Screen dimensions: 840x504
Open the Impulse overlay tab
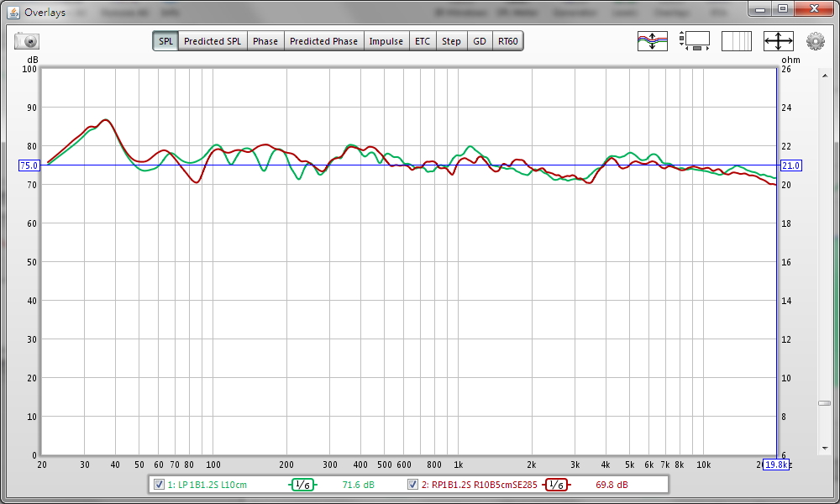(386, 41)
